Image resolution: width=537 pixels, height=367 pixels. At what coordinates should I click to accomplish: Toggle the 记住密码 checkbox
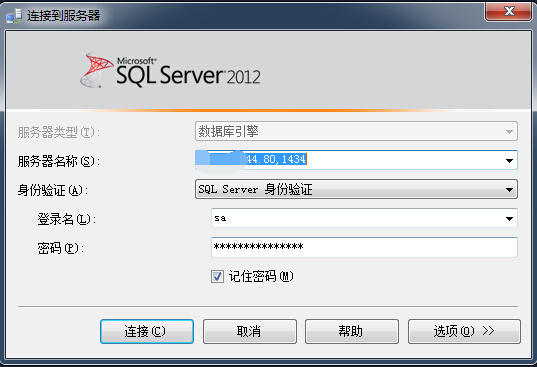click(x=217, y=276)
